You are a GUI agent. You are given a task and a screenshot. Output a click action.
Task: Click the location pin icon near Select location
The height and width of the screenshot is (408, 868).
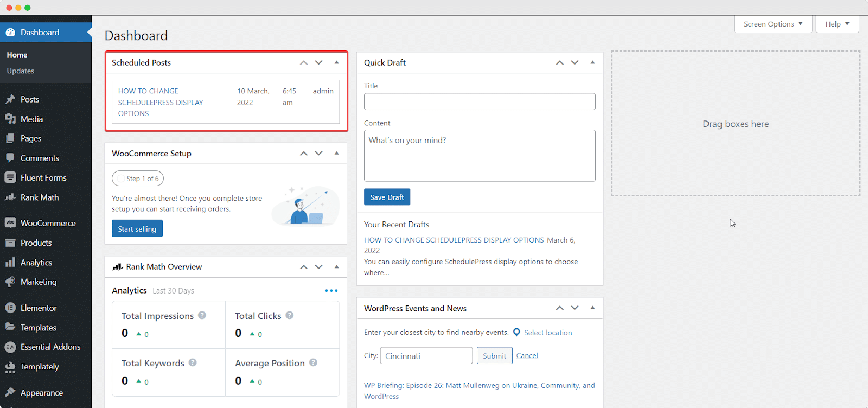pos(516,332)
